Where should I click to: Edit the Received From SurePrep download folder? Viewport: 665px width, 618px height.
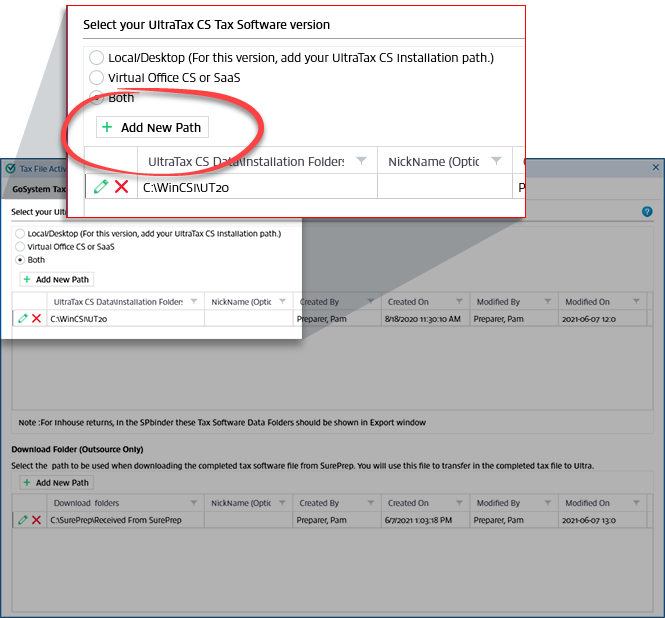tap(23, 520)
